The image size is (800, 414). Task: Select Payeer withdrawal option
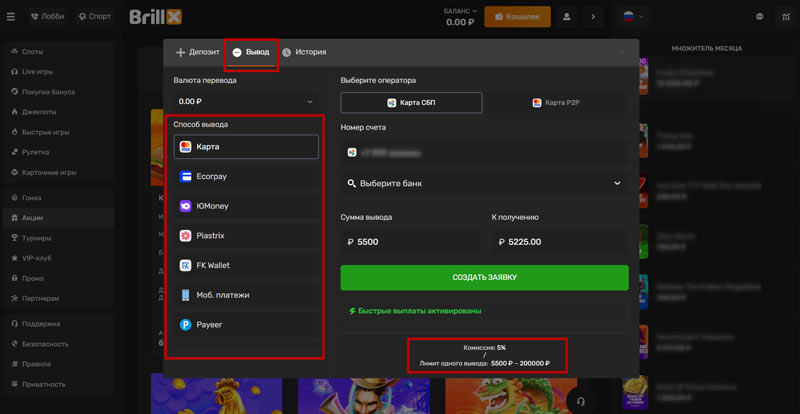click(247, 325)
